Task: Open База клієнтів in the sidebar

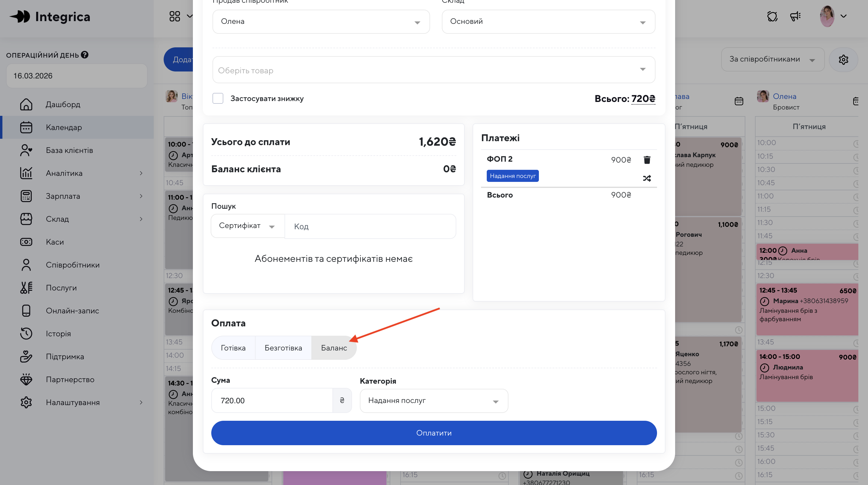Action: 69,150
